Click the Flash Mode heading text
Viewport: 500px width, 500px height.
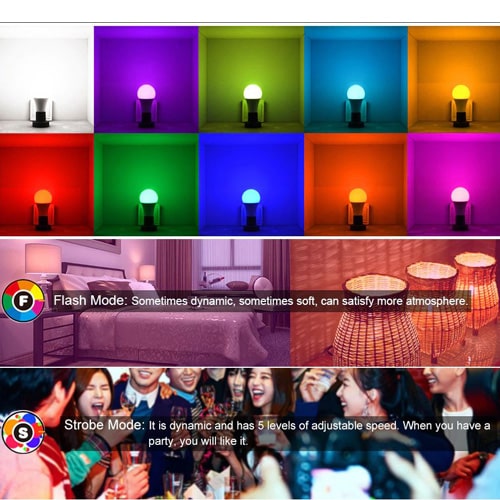pyautogui.click(x=90, y=301)
